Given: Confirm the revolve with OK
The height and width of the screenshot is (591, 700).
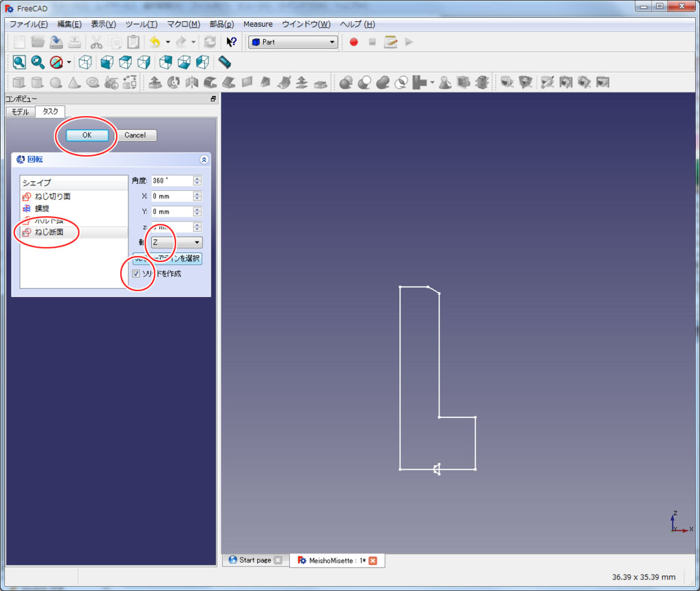Looking at the screenshot, I should (87, 135).
